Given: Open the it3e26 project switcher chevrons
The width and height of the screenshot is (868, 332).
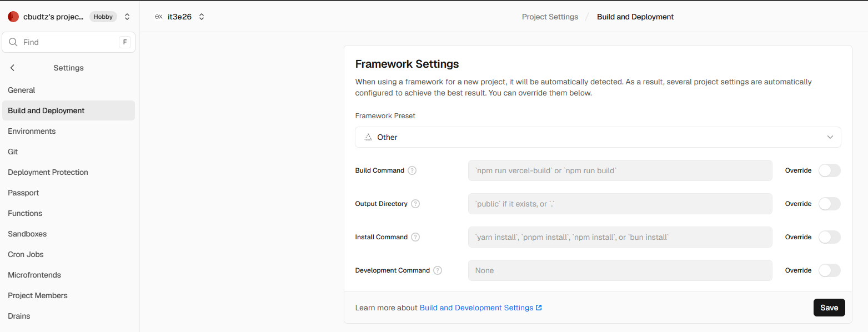Looking at the screenshot, I should pos(202,17).
